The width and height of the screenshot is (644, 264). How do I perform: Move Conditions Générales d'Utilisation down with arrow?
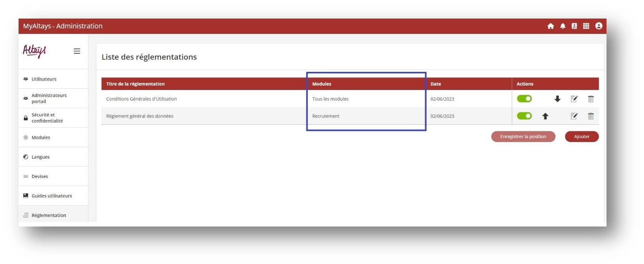tap(557, 99)
